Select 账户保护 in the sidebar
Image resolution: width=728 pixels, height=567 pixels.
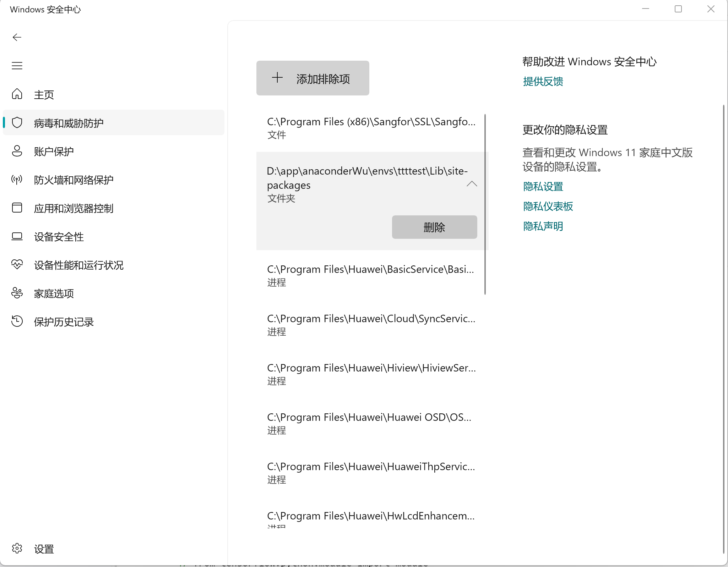tap(54, 152)
